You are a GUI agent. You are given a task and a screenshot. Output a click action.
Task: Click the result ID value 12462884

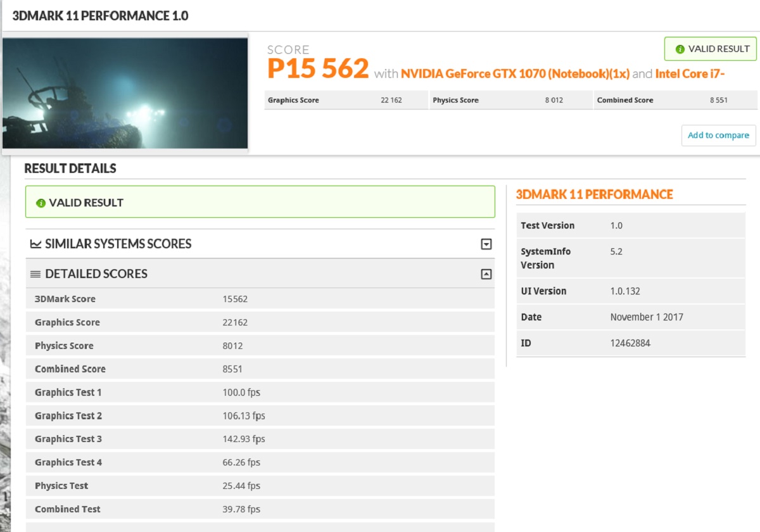point(630,343)
